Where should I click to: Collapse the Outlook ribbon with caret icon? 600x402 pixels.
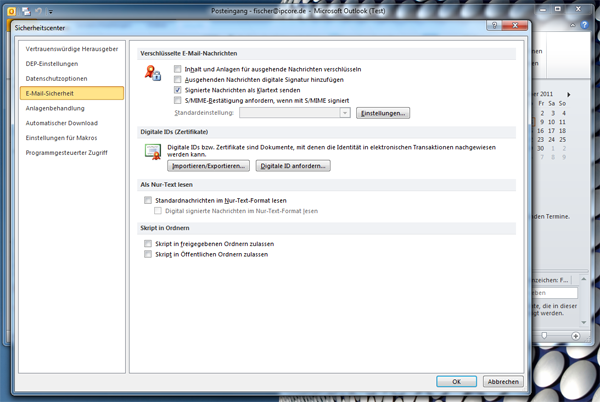pos(572,25)
